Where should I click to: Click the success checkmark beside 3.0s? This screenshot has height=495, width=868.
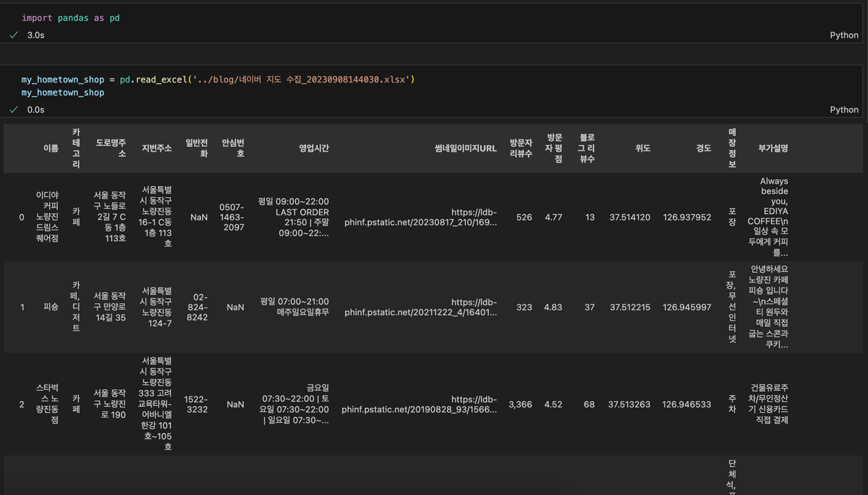[14, 35]
